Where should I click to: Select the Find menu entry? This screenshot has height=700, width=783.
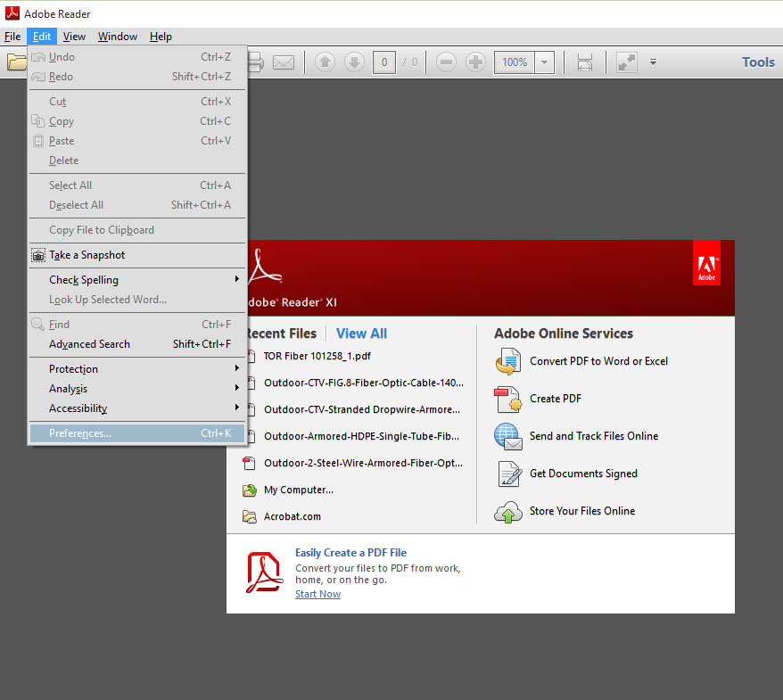click(x=137, y=324)
